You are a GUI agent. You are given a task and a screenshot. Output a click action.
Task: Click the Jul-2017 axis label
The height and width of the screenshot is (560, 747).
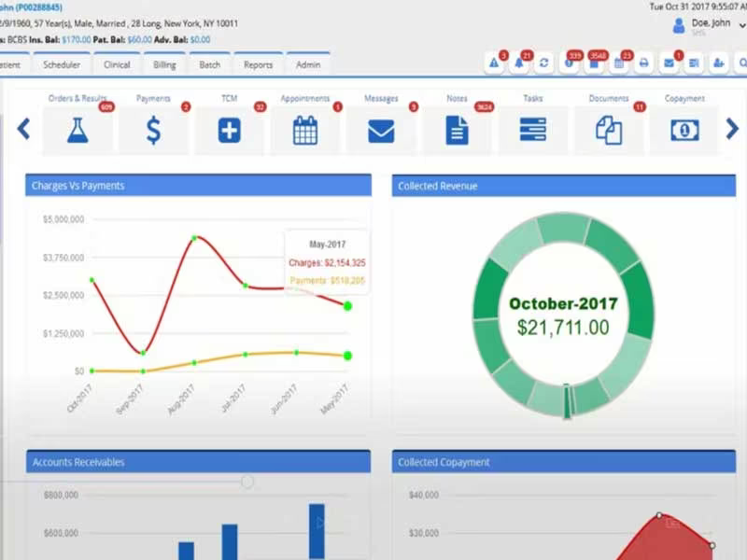[234, 399]
